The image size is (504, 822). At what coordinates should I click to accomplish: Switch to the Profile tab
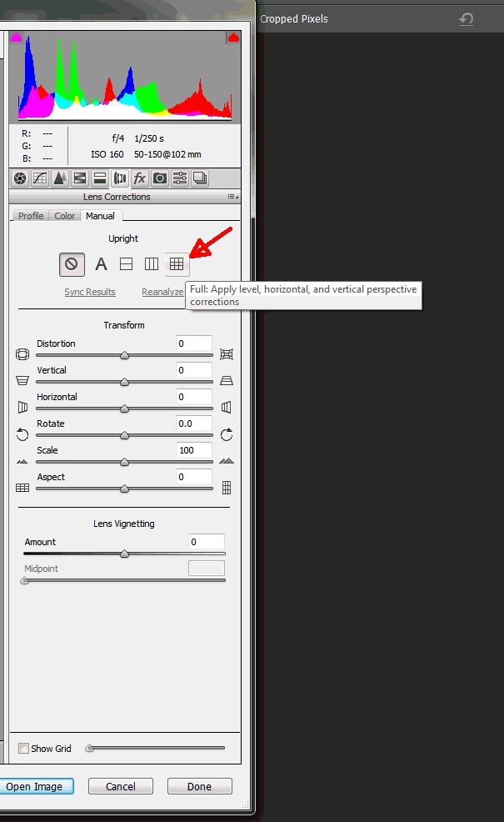pyautogui.click(x=31, y=216)
